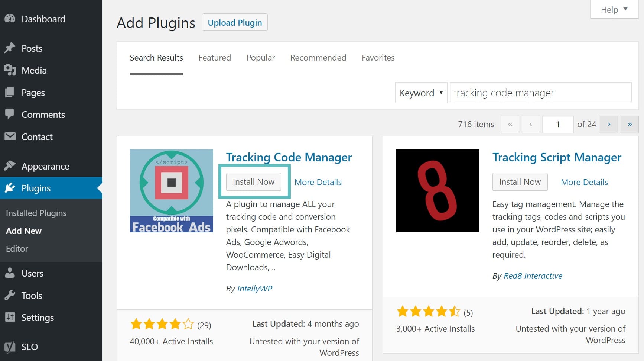Click the Appearance paintbrush icon

10,166
